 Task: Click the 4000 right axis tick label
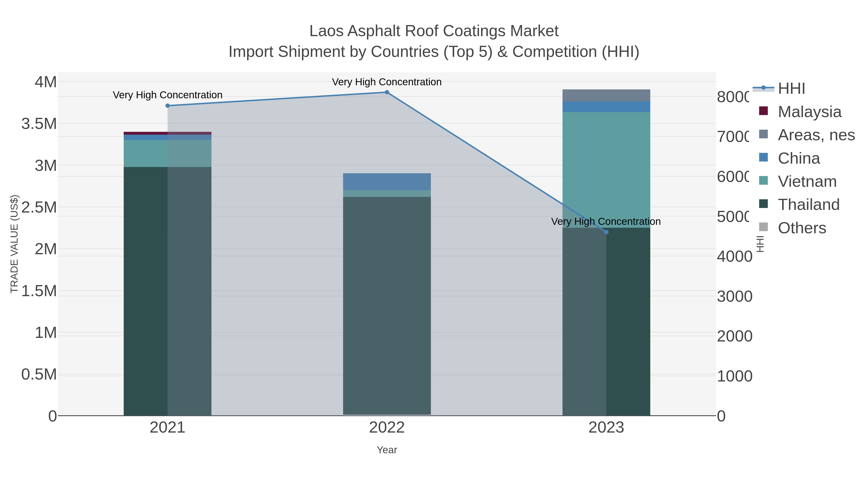pyautogui.click(x=735, y=257)
